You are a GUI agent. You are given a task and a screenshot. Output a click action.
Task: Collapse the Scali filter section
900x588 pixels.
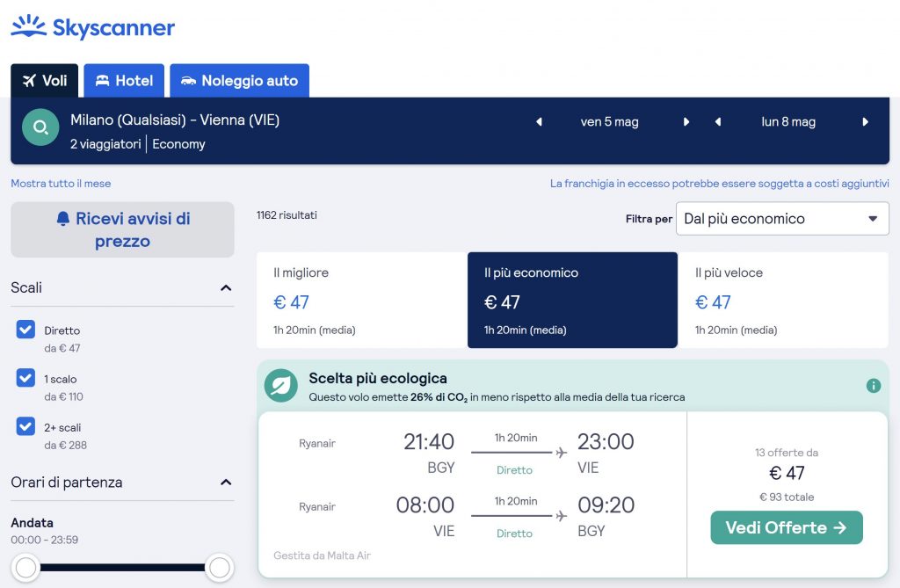[226, 288]
